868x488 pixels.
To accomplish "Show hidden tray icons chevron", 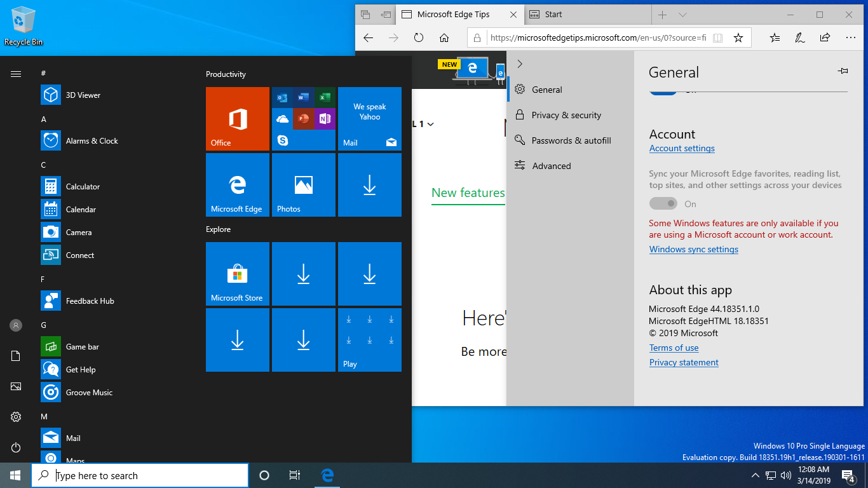I will [x=756, y=475].
